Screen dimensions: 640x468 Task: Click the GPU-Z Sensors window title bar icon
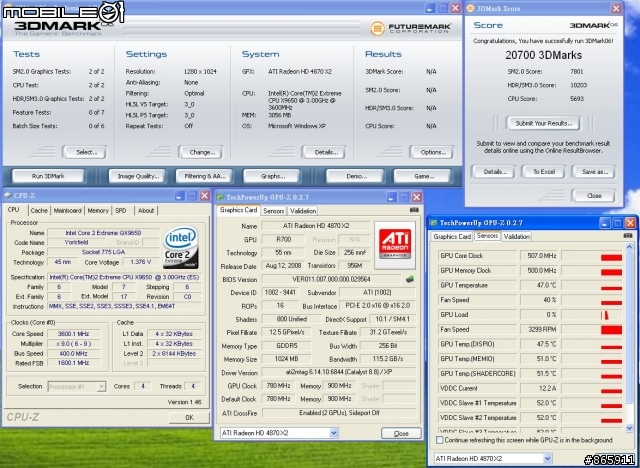(433, 223)
